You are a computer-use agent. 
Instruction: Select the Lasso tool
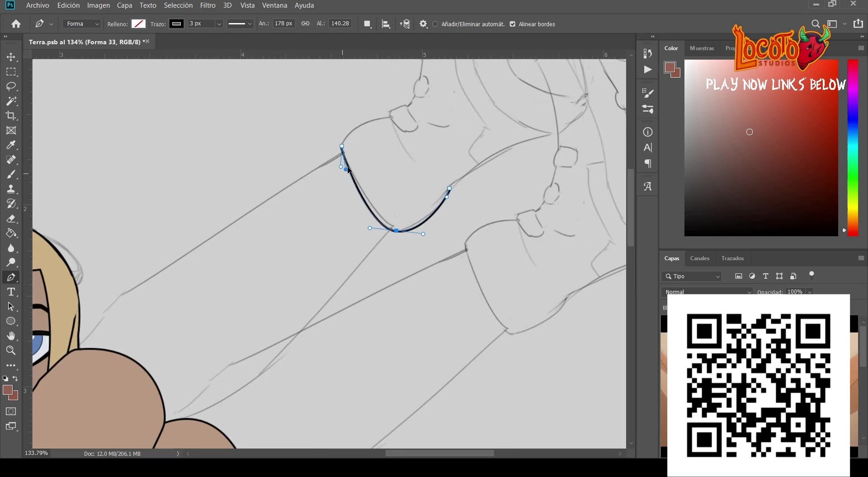click(11, 86)
